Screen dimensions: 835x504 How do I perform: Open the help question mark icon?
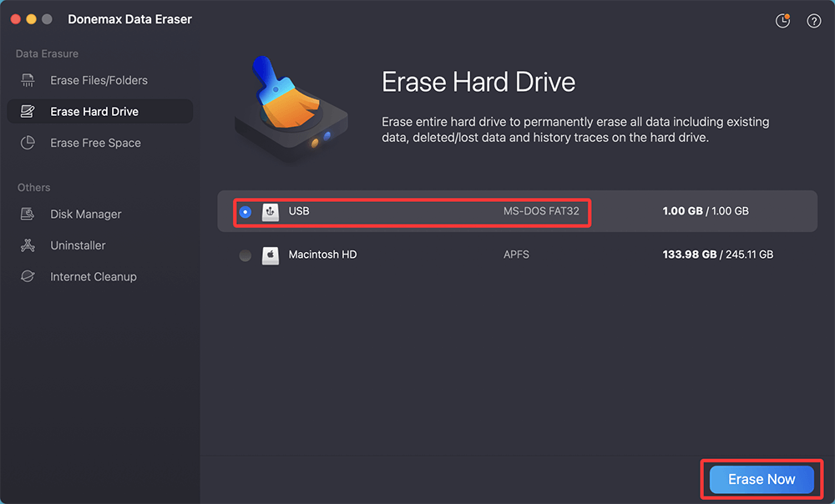[813, 20]
